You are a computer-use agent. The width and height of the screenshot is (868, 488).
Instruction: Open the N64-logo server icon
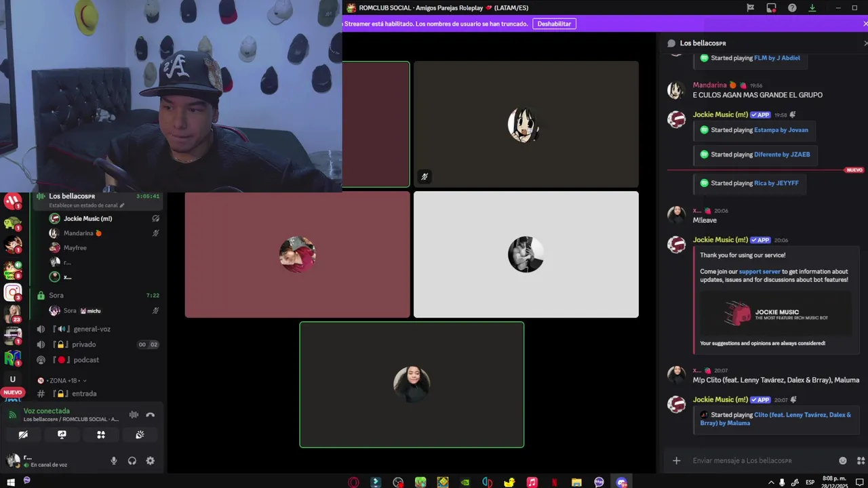coord(13,357)
